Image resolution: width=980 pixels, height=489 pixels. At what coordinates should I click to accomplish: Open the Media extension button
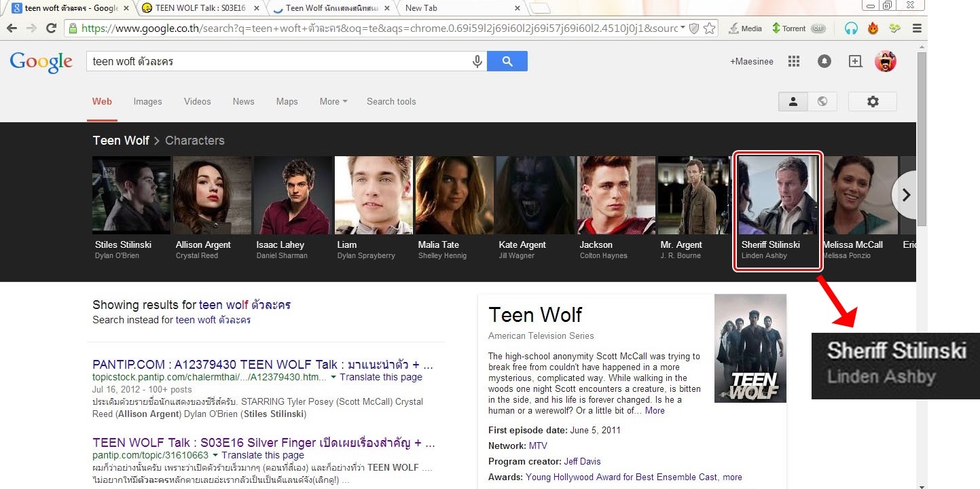pyautogui.click(x=745, y=29)
